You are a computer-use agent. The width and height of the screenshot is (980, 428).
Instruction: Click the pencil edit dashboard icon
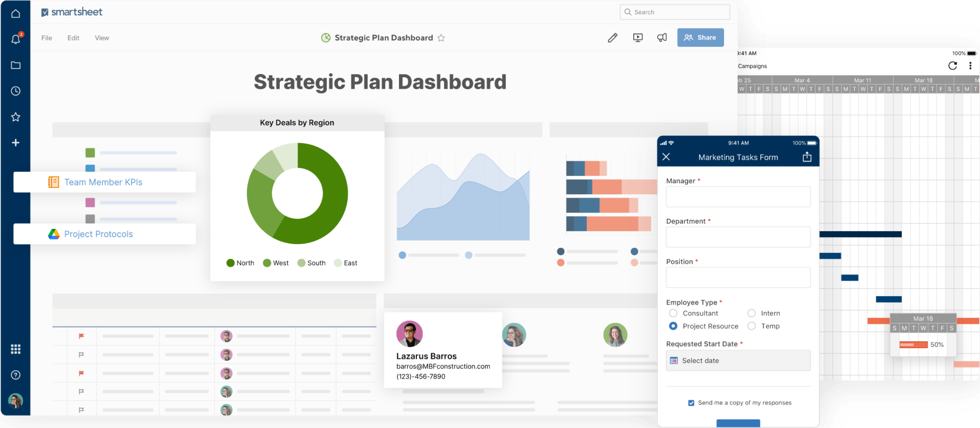[612, 38]
